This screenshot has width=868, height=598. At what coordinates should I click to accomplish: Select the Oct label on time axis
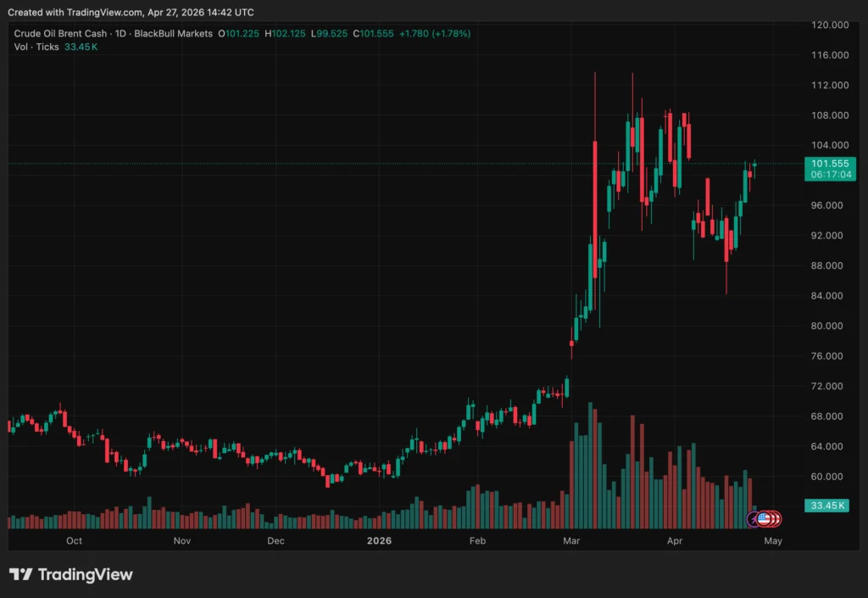point(74,540)
